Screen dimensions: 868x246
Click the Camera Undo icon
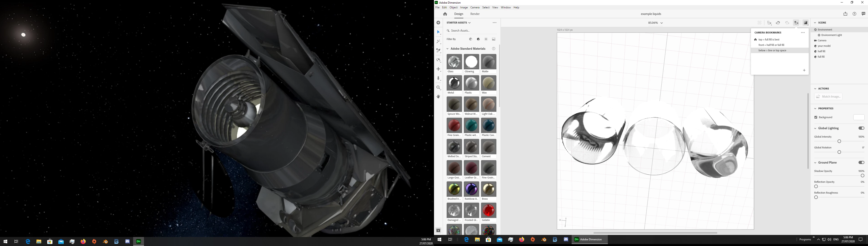pos(778,23)
